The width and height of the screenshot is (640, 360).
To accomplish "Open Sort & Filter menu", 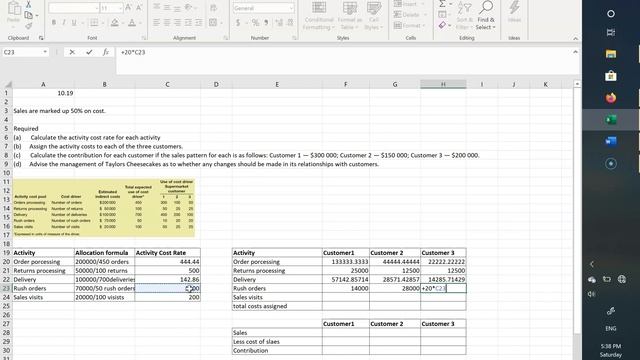I will [x=464, y=16].
